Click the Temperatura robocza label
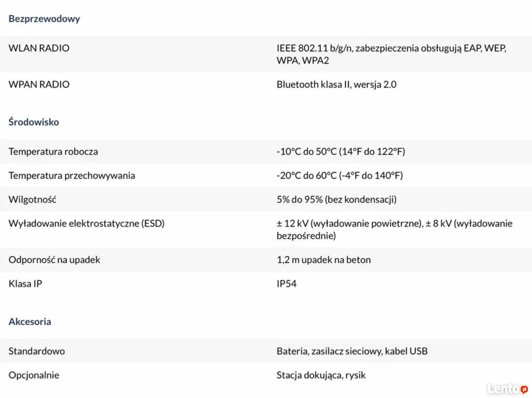The image size is (532, 398). [x=53, y=152]
